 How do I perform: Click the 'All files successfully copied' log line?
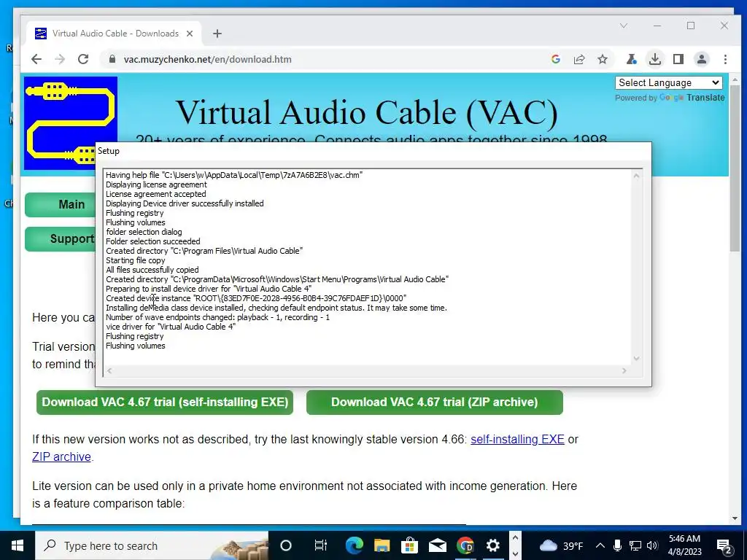pos(152,270)
